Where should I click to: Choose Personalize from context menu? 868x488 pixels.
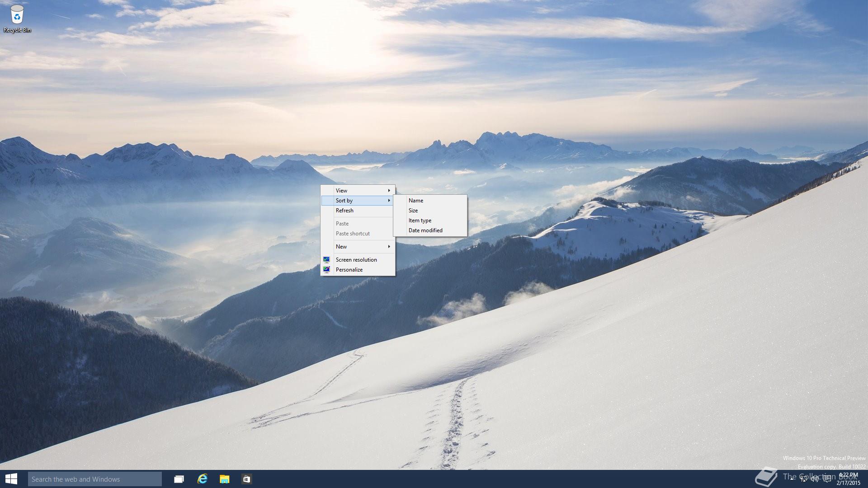pyautogui.click(x=358, y=270)
